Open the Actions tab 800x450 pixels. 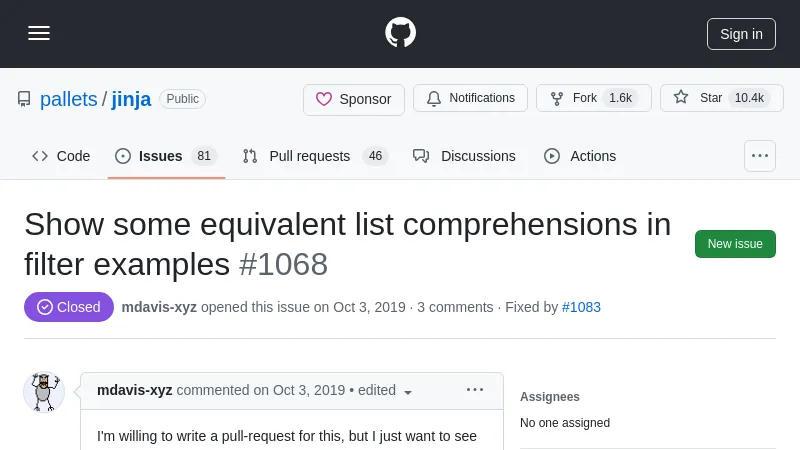pyautogui.click(x=580, y=156)
